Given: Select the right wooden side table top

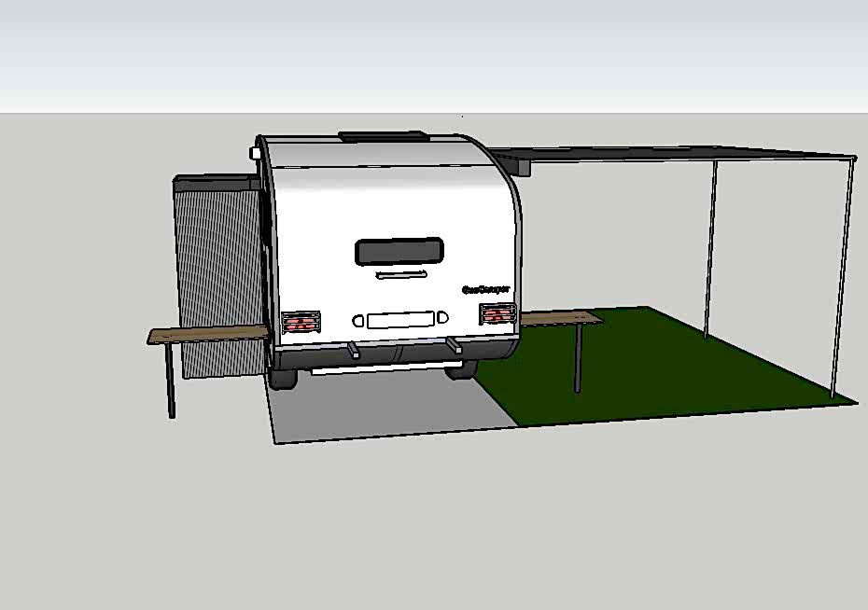Looking at the screenshot, I should [561, 319].
